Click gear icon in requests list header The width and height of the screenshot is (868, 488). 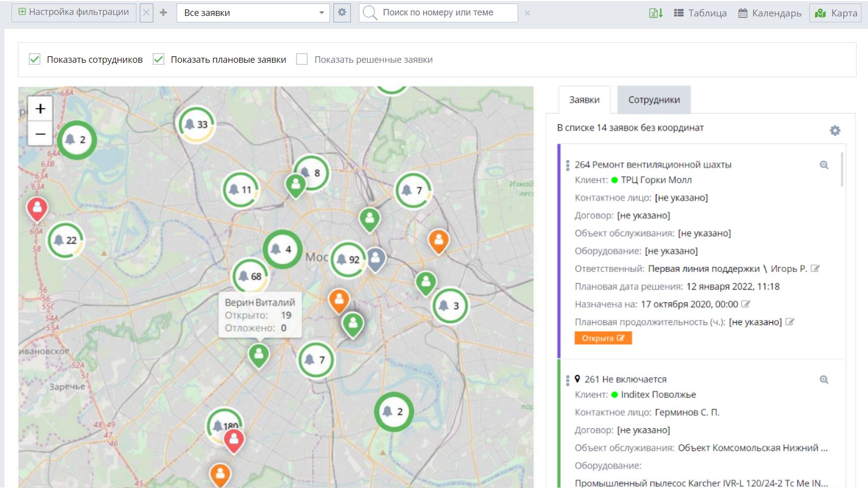(835, 130)
